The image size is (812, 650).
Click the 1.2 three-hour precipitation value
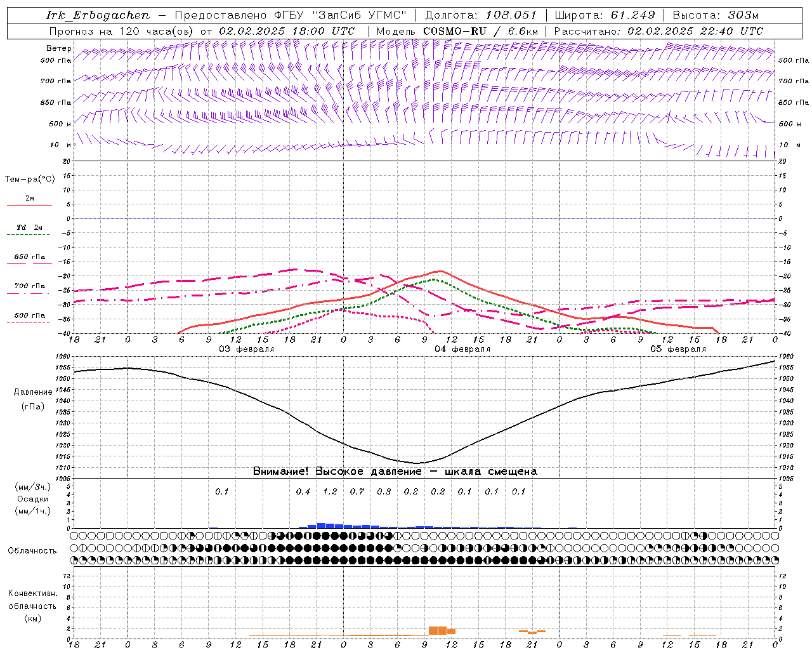point(331,491)
